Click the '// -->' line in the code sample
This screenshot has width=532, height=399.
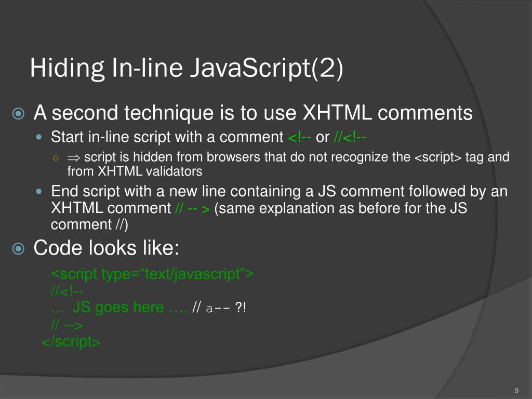pos(67,325)
